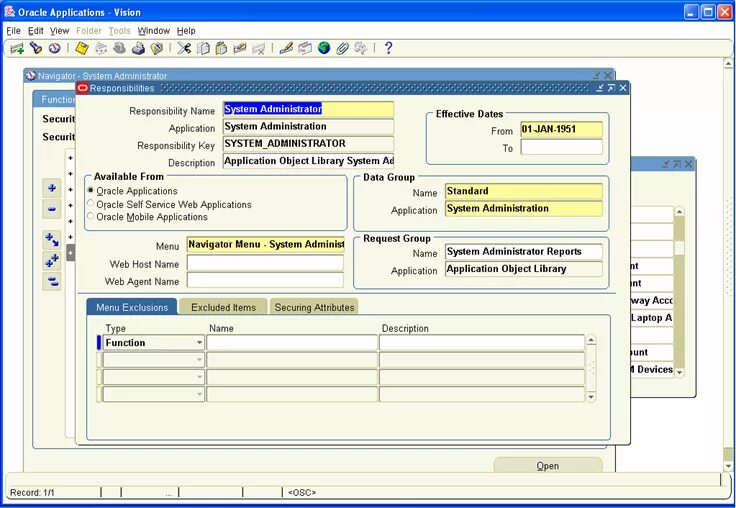This screenshot has height=508, width=736.
Task: Click Navigator expand all children button
Action: pyautogui.click(x=52, y=240)
